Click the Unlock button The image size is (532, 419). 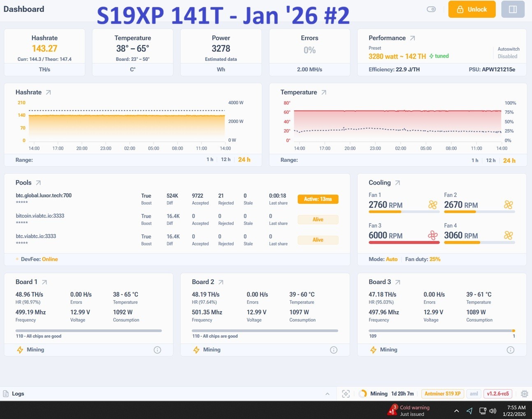(472, 9)
